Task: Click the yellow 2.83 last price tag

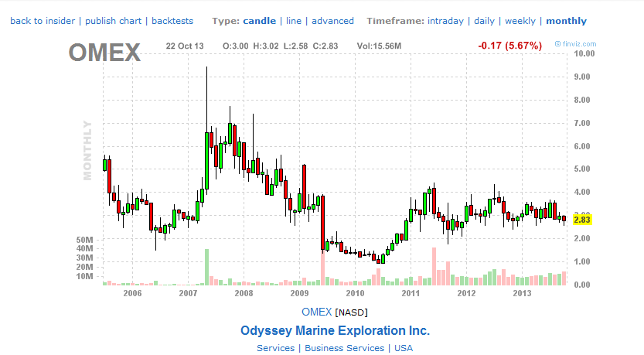Action: [582, 220]
